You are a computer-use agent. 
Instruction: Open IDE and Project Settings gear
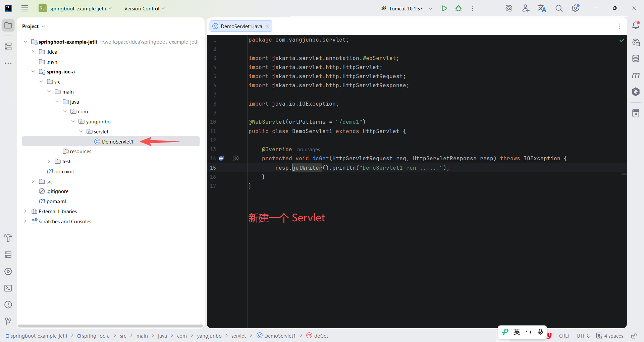(x=576, y=8)
